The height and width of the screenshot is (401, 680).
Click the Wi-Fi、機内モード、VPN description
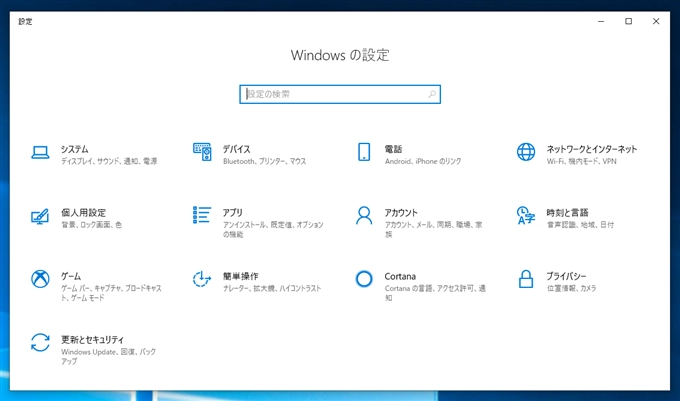[582, 161]
